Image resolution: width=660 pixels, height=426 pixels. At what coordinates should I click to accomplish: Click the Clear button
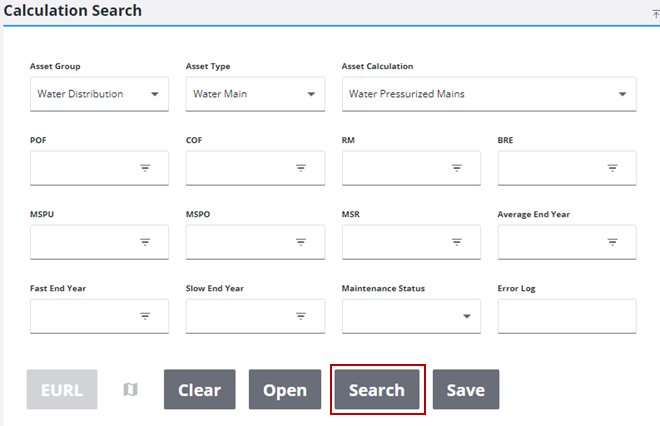tap(199, 390)
